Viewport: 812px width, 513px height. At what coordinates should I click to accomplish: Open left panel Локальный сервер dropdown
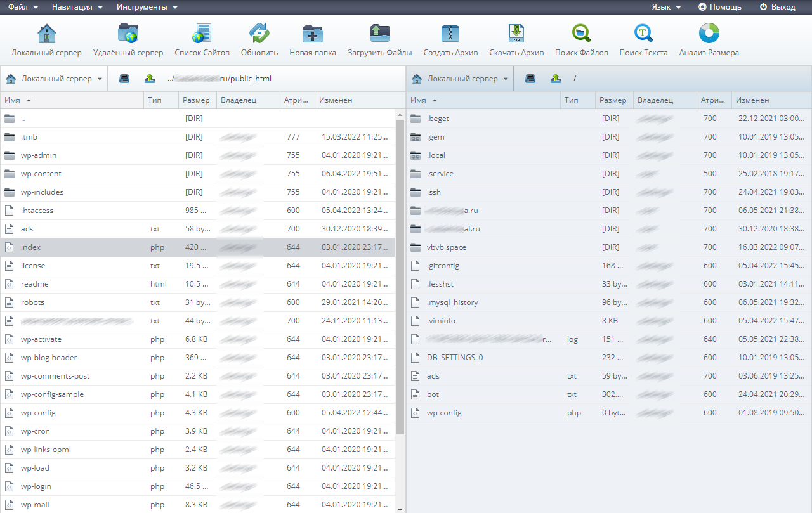pos(54,79)
